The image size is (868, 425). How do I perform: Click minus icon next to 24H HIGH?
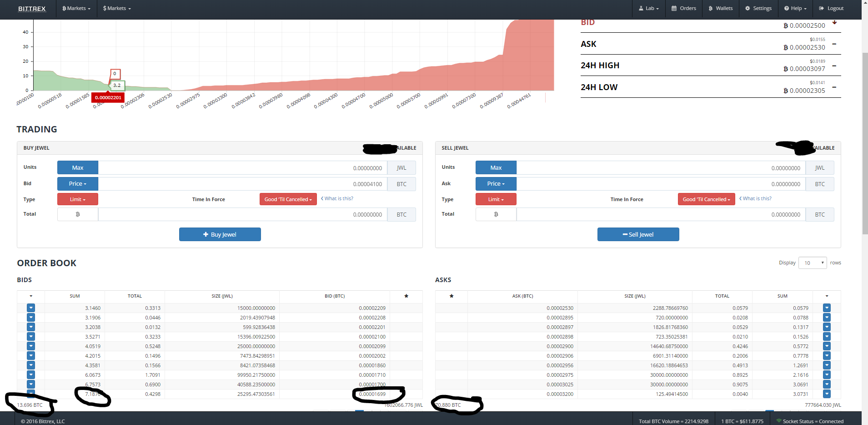pos(834,66)
